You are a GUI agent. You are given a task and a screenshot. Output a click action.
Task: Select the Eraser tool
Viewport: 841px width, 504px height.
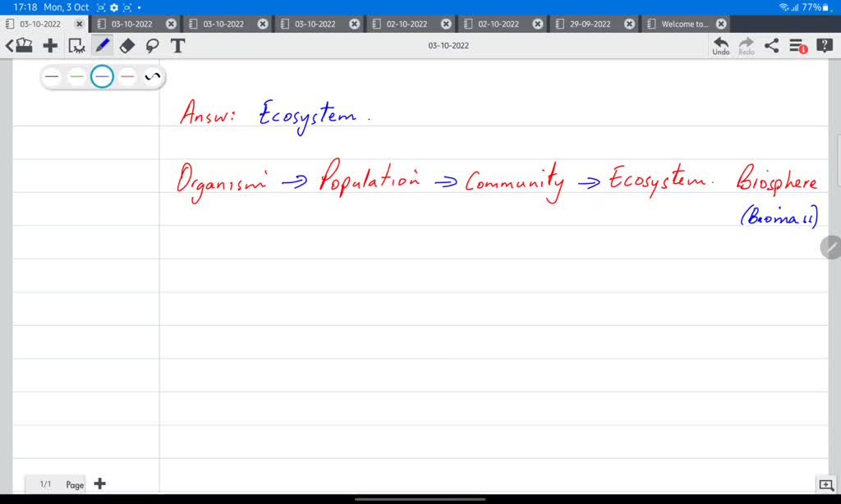click(127, 46)
